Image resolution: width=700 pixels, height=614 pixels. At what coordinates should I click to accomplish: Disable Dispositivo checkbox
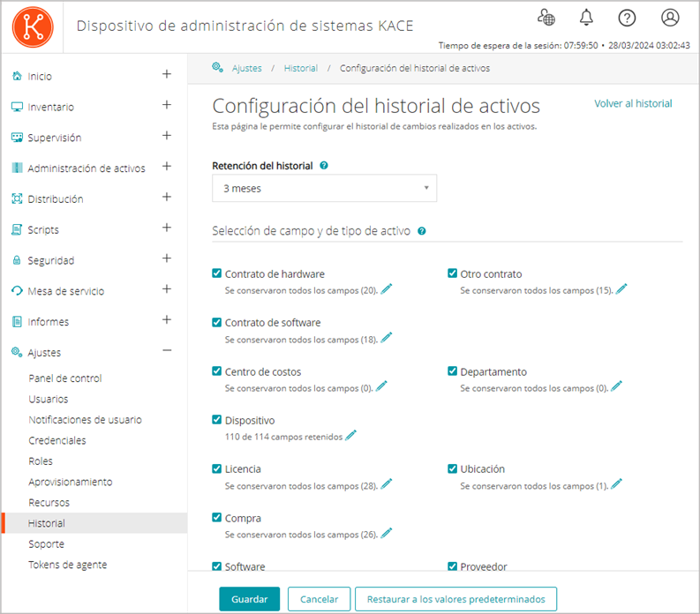tap(217, 419)
